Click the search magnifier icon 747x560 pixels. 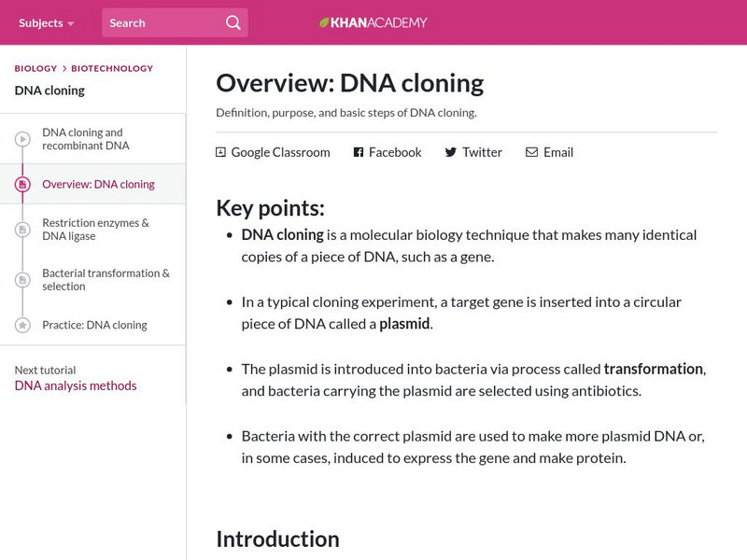233,22
